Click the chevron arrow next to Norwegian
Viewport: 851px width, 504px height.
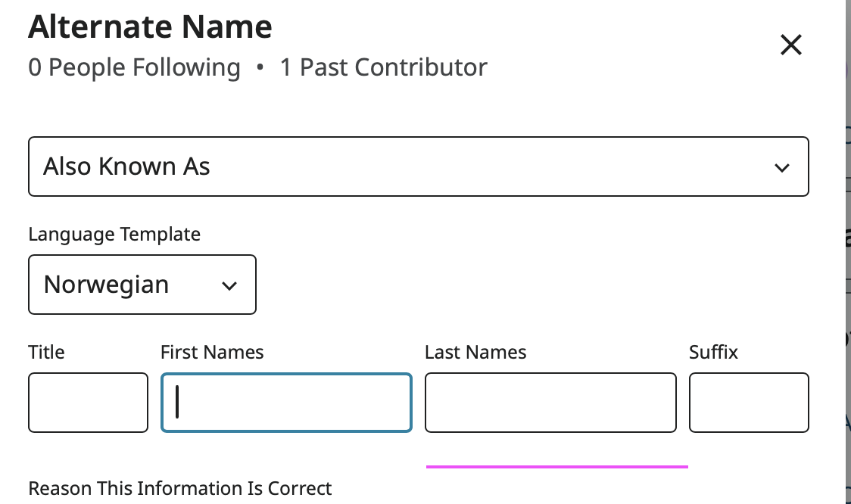pyautogui.click(x=229, y=286)
